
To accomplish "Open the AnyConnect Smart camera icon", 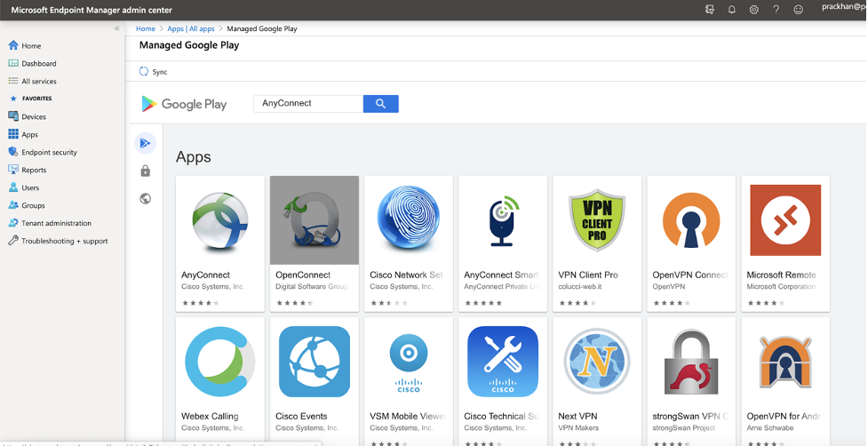I will click(x=505, y=221).
